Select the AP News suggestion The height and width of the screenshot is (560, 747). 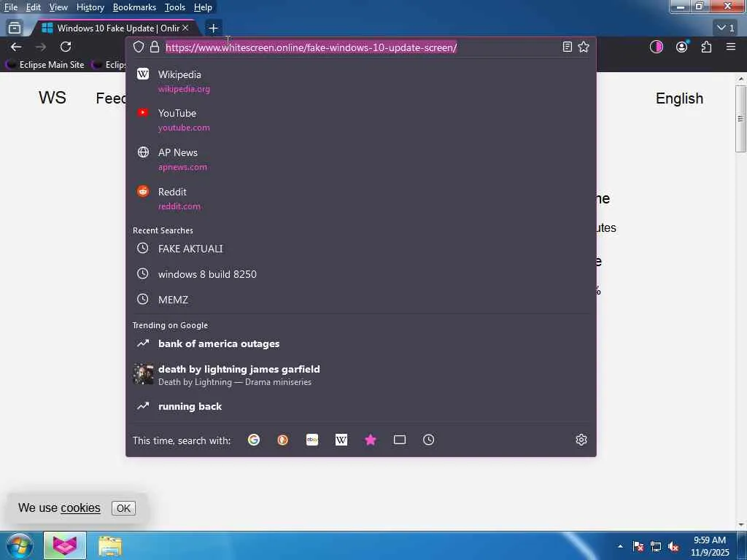[360, 159]
